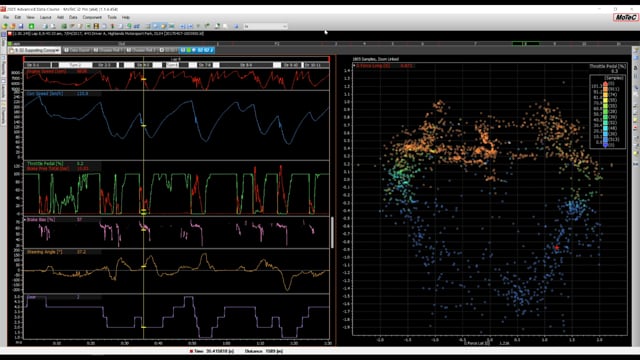Click the green plus Add icon in toolbar
Image resolution: width=640 pixels, height=360 pixels.
click(x=31, y=26)
